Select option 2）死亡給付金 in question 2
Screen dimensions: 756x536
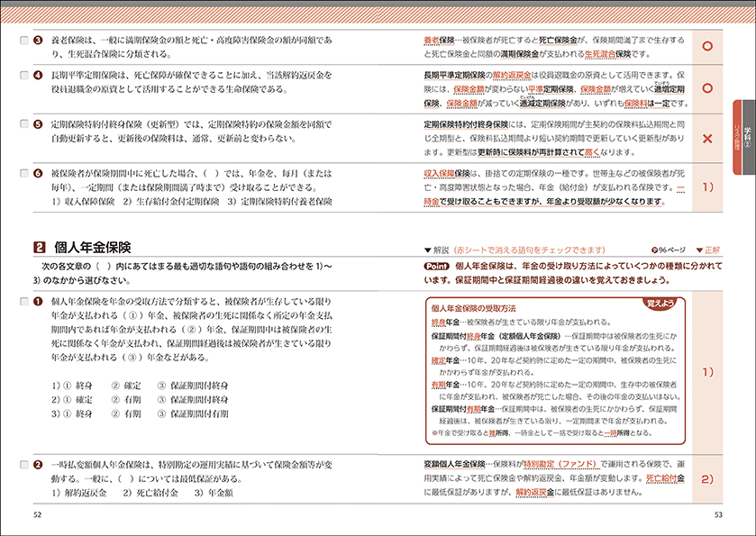pyautogui.click(x=150, y=493)
